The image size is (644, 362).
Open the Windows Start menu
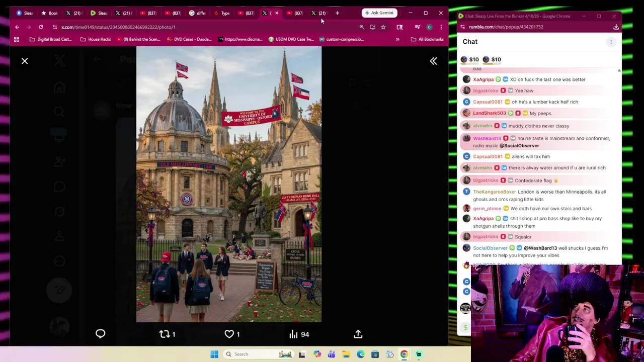(214, 354)
